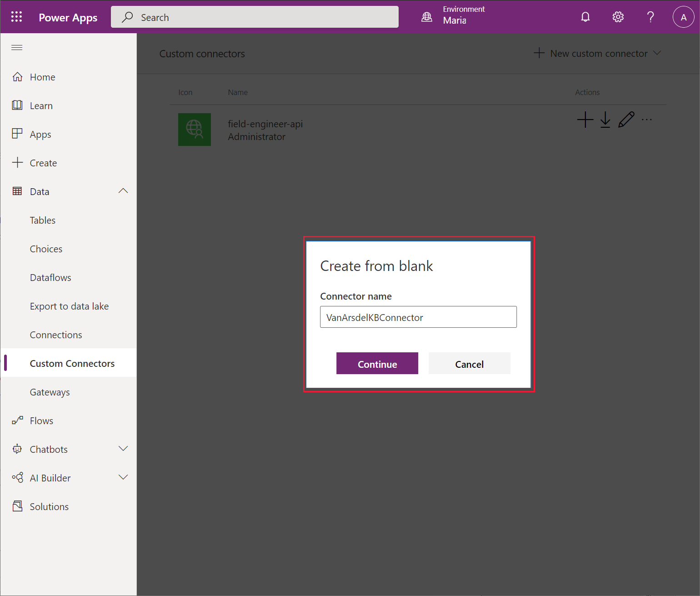Create connection for field-engineer-api with plus icon

tap(585, 120)
